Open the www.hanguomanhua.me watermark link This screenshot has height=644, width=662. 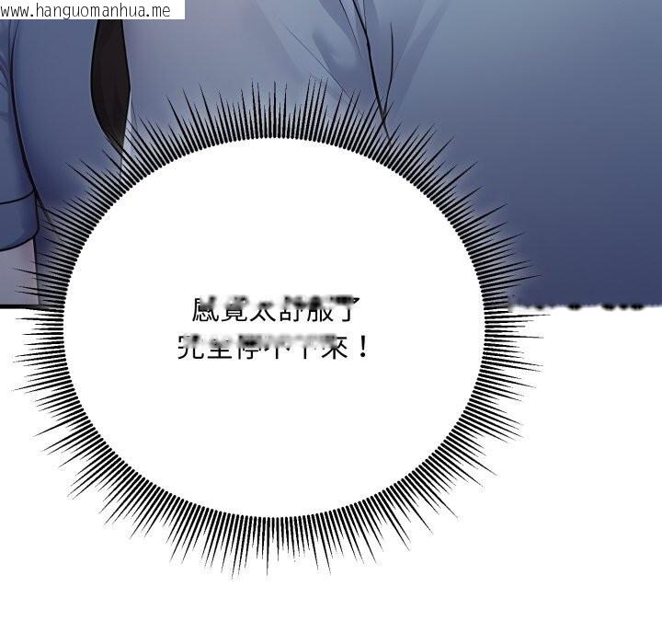[x=92, y=9]
